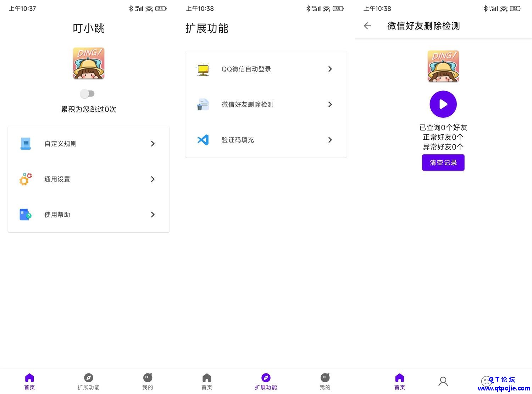Go back with arrow in 微信好友删除检测 header
The width and height of the screenshot is (532, 394).
coord(367,26)
